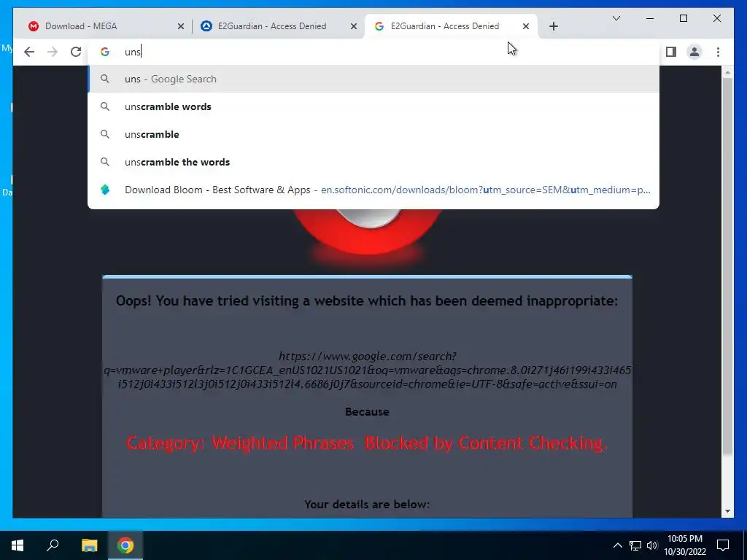This screenshot has width=747, height=560.
Task: Open the profile avatar icon
Action: [694, 52]
